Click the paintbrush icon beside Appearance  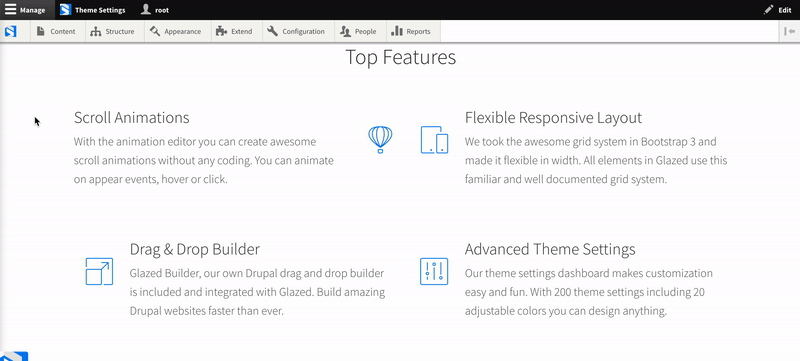tap(155, 31)
